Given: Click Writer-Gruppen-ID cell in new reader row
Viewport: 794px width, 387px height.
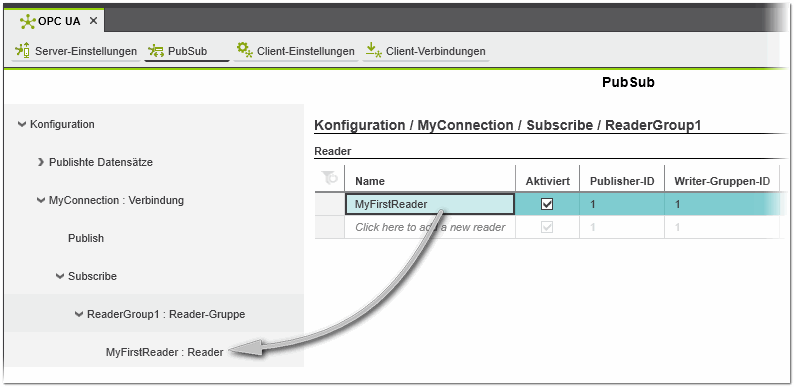Looking at the screenshot, I should point(722,227).
